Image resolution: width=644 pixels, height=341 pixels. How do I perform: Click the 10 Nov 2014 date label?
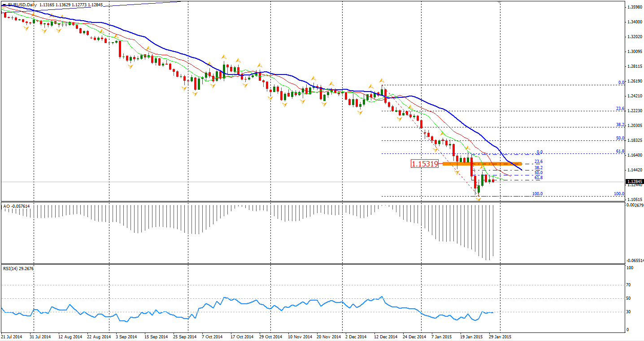tap(300, 336)
